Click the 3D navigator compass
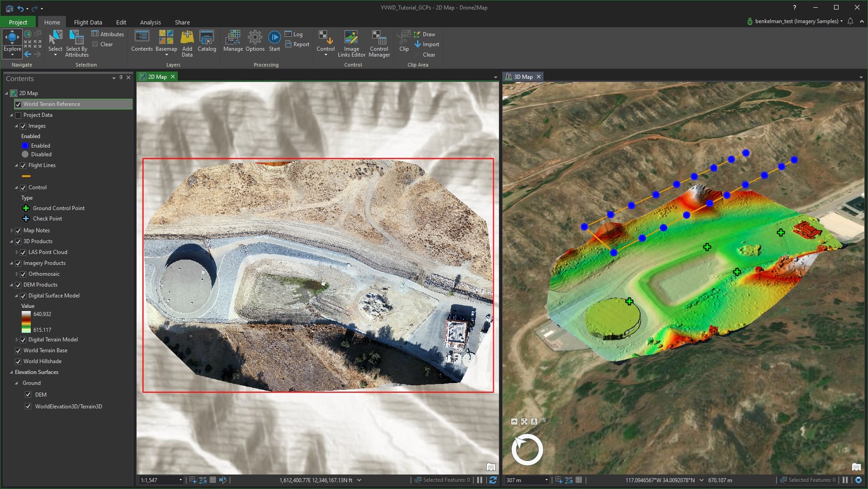The height and width of the screenshot is (489, 868). pos(527,450)
